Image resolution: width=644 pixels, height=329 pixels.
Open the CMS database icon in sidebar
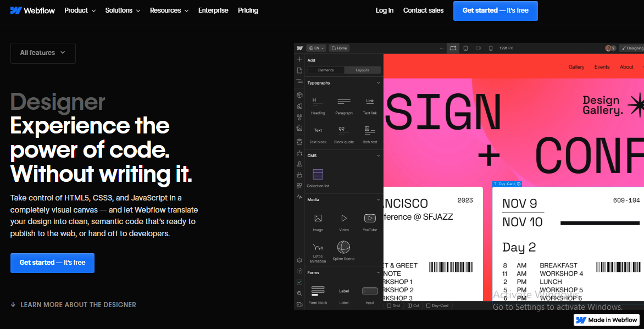(x=299, y=142)
